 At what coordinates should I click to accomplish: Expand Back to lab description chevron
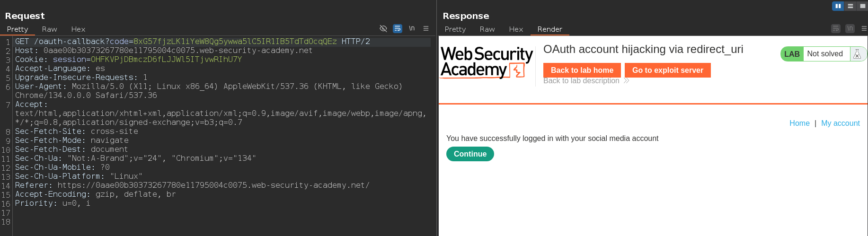pyautogui.click(x=627, y=81)
